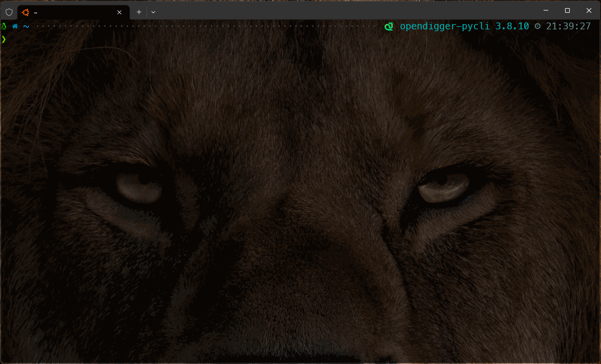This screenshot has width=601, height=364.
Task: Click the blue tilde directory symbol
Action: click(26, 27)
